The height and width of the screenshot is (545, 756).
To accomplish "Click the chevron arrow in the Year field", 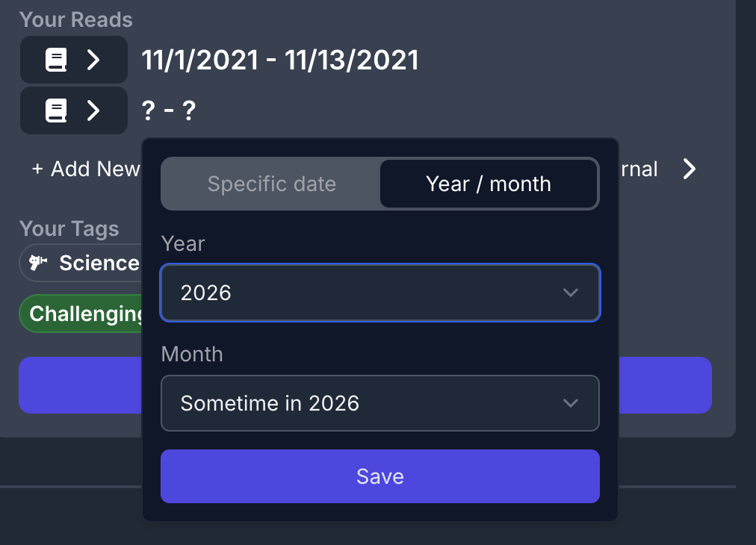I will 571,293.
